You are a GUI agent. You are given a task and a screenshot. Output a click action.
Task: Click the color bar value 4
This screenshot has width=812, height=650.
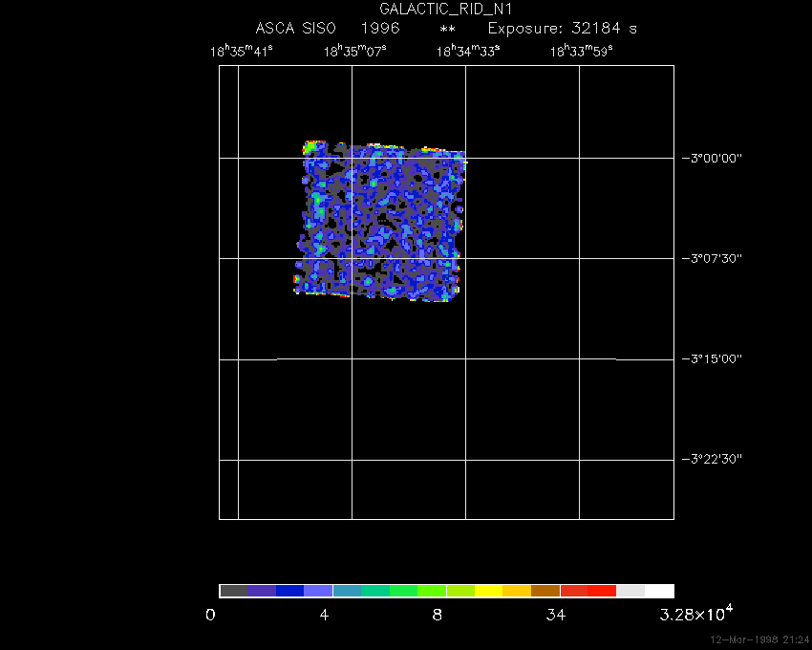point(324,616)
